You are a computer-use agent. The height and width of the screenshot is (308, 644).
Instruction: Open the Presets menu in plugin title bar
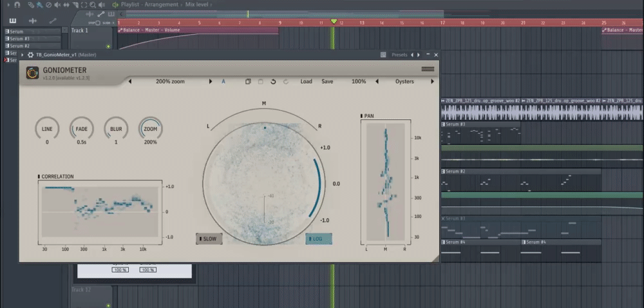pyautogui.click(x=399, y=55)
